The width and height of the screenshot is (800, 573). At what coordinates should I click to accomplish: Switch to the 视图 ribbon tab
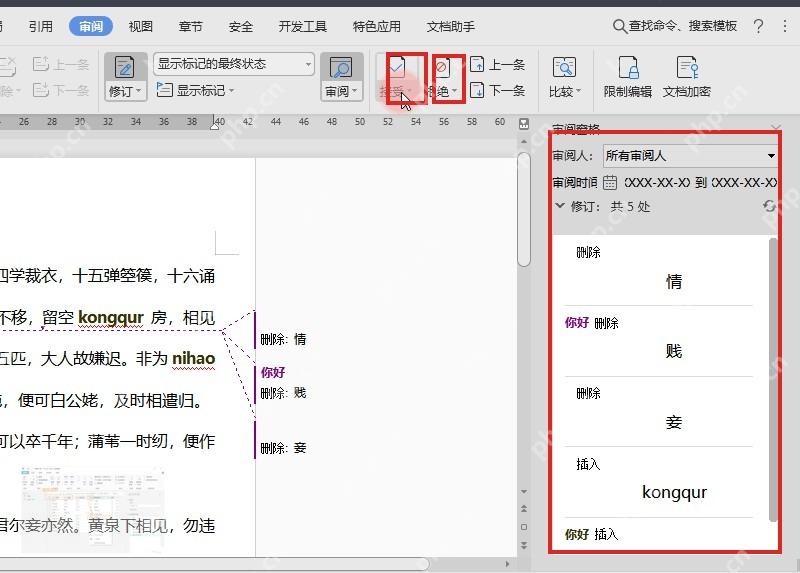[140, 26]
